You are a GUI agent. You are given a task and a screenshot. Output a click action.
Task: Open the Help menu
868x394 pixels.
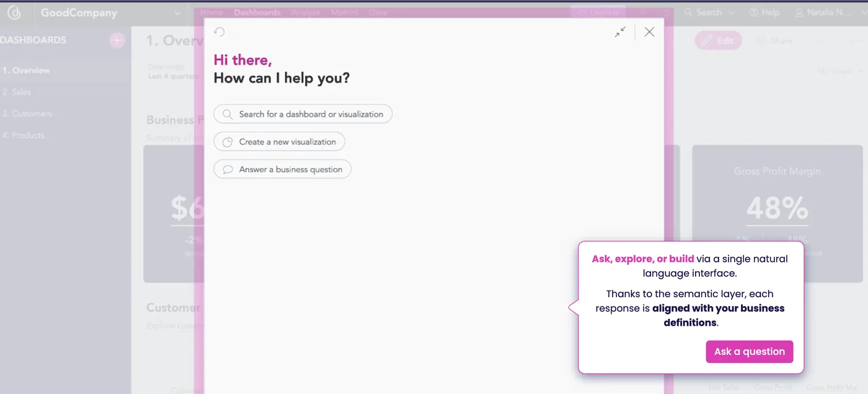[x=764, y=12]
